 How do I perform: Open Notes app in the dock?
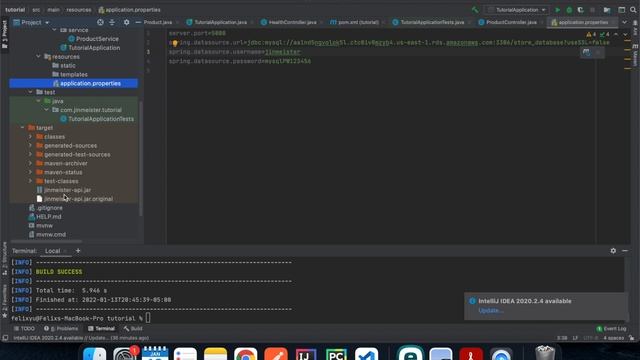pyautogui.click(x=215, y=353)
